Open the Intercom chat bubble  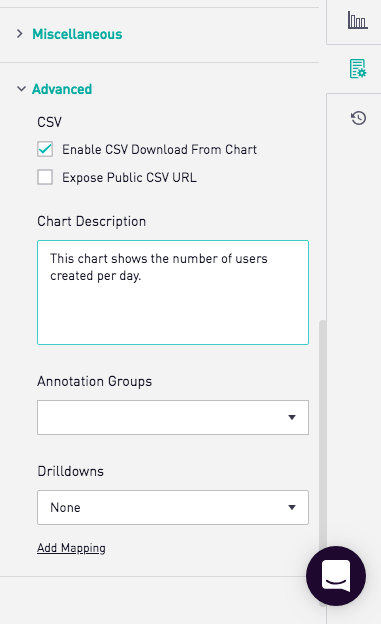336,576
